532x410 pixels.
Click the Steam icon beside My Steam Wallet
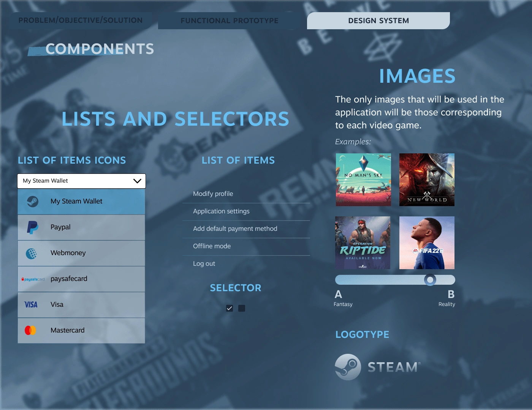click(x=33, y=201)
